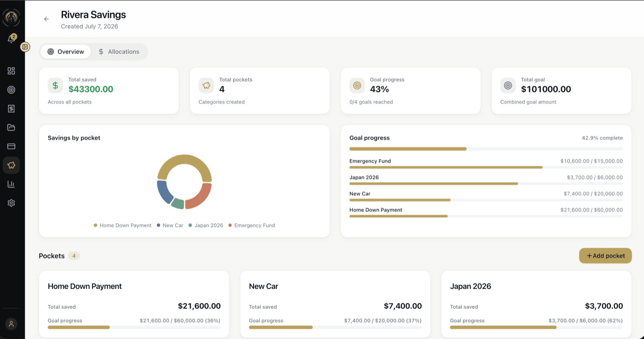Image resolution: width=644 pixels, height=339 pixels.
Task: Select Japan 2026 legend item
Action: pyautogui.click(x=206, y=225)
